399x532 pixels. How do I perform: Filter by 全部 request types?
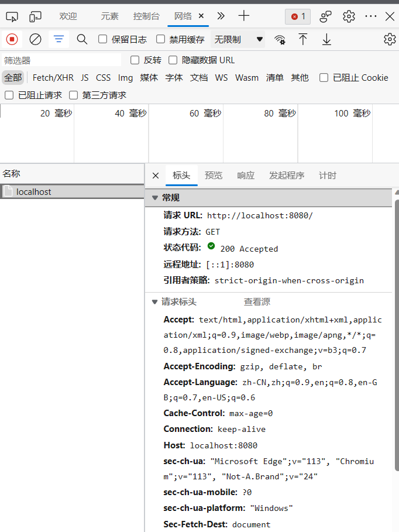[13, 78]
